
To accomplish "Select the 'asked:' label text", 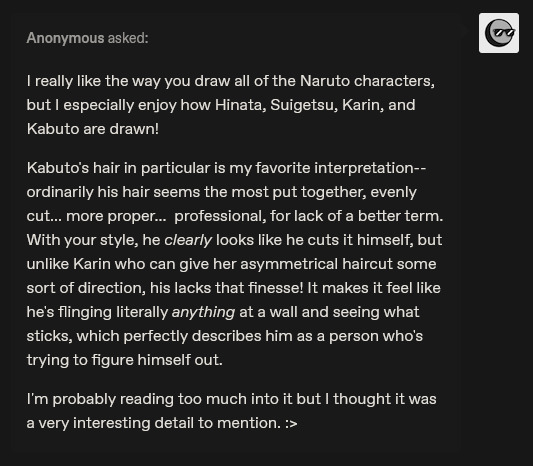I will pyautogui.click(x=128, y=38).
